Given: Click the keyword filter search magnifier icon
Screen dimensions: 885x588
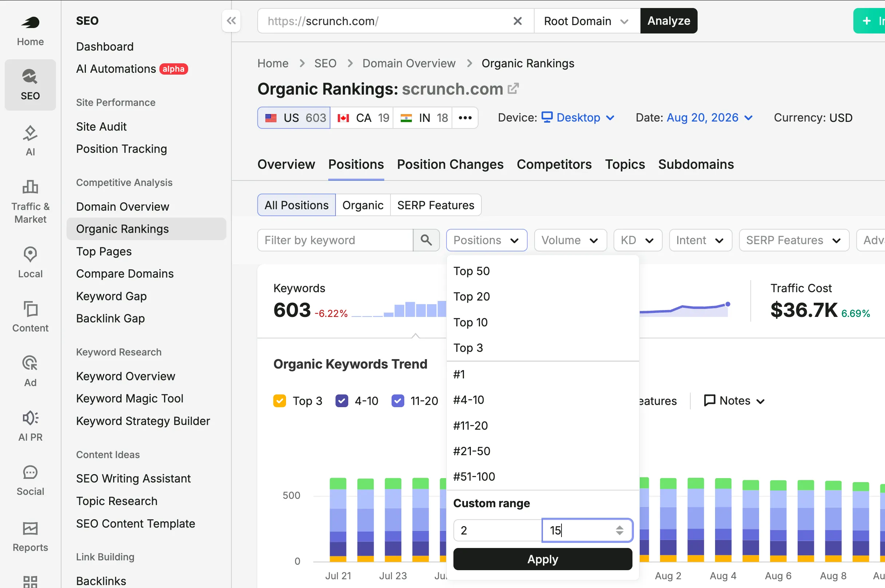Looking at the screenshot, I should point(426,240).
